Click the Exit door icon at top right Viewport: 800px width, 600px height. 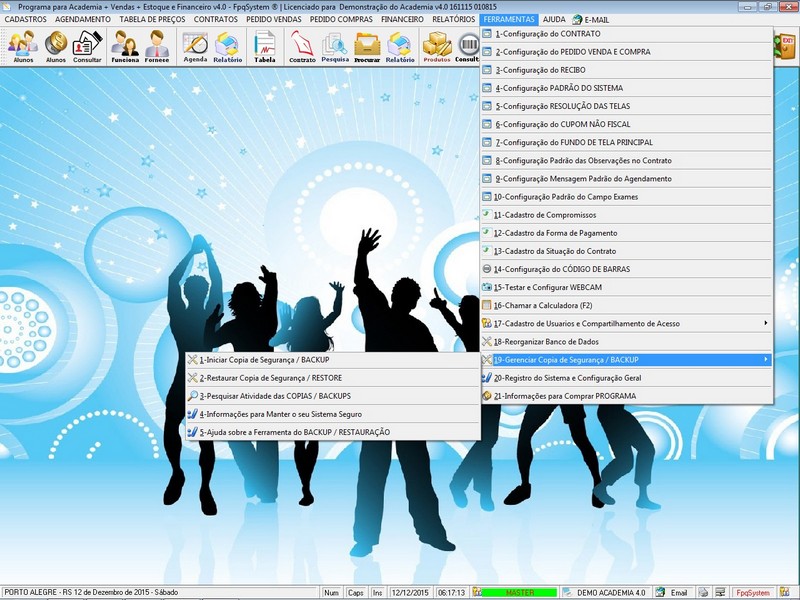click(786, 47)
